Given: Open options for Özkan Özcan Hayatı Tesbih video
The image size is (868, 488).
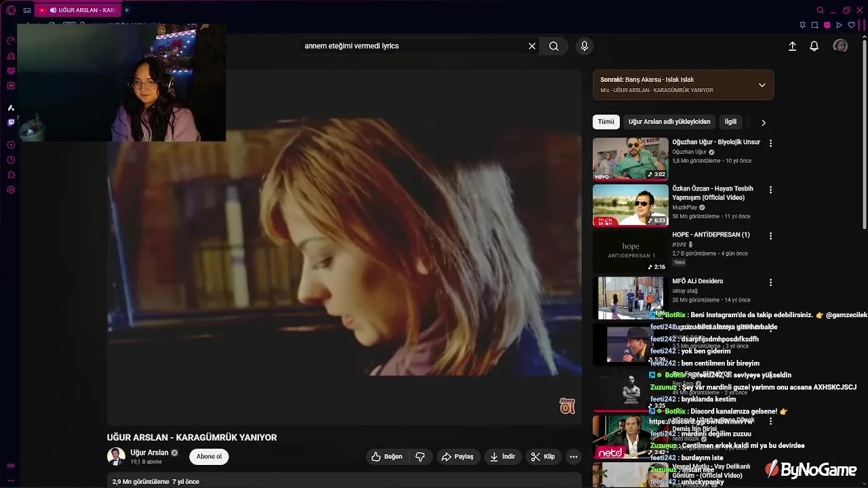Looking at the screenshot, I should (770, 190).
